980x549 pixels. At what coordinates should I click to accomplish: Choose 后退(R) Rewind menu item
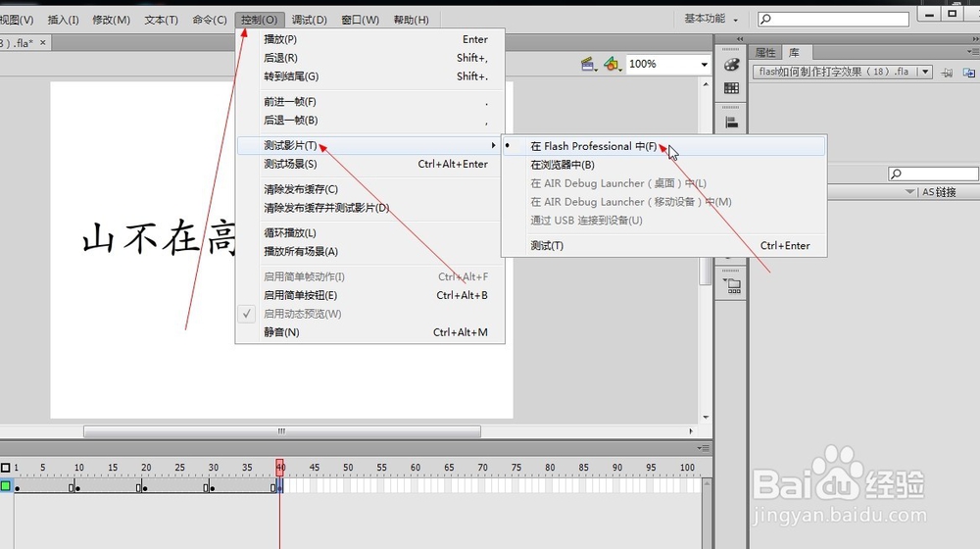(370, 58)
